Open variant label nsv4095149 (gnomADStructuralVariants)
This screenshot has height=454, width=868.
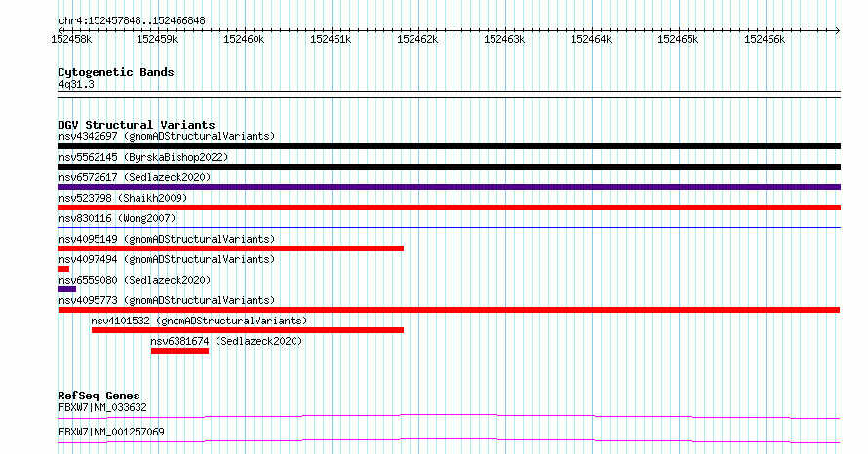point(167,239)
